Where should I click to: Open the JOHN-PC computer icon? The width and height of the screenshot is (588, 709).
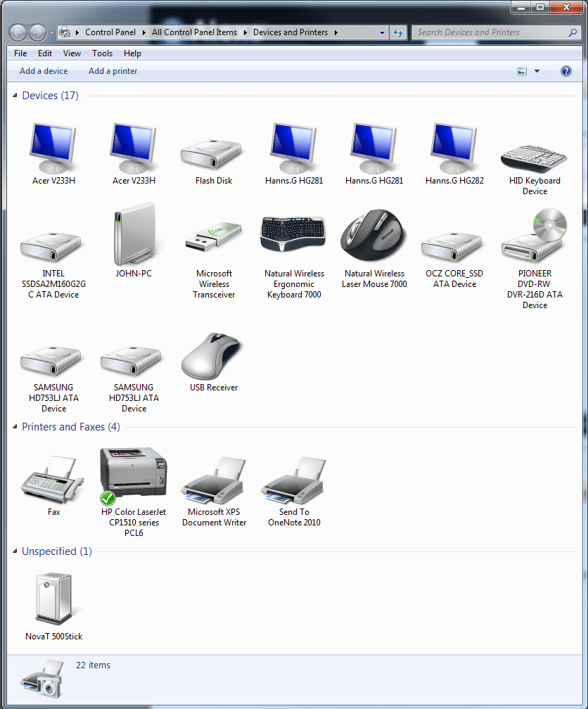click(x=134, y=234)
